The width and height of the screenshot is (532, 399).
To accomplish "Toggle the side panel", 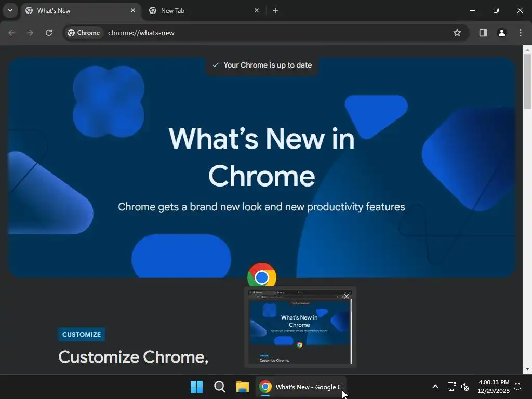I will click(x=483, y=33).
